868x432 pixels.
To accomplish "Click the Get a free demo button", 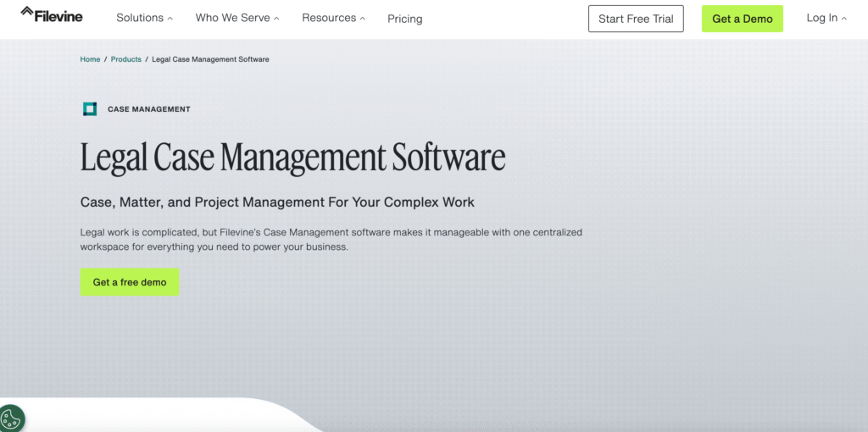I will point(130,282).
